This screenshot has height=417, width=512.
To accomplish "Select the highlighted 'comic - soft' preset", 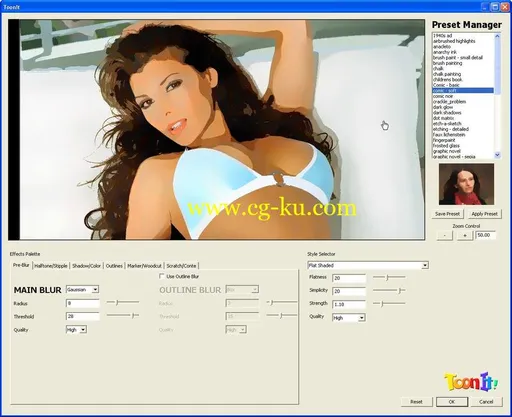I will point(463,90).
